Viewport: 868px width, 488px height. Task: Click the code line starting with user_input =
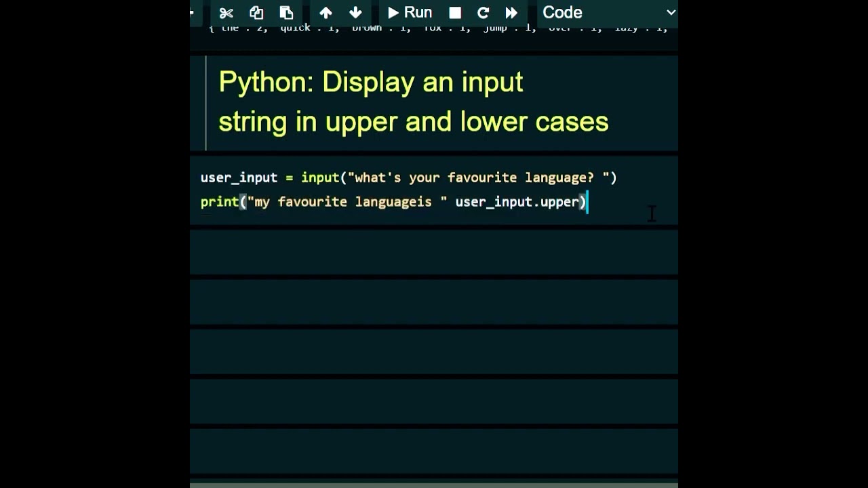click(x=408, y=178)
